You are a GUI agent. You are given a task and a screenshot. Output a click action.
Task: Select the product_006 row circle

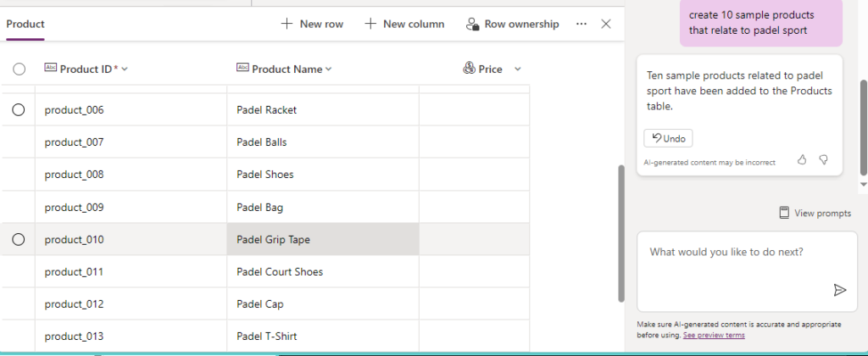[x=19, y=109]
